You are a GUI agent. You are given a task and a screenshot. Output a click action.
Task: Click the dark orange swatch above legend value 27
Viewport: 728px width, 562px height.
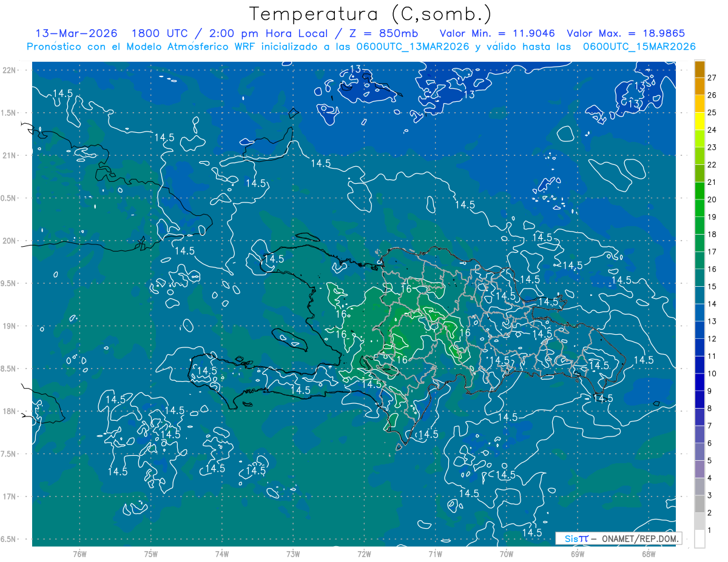(699, 69)
